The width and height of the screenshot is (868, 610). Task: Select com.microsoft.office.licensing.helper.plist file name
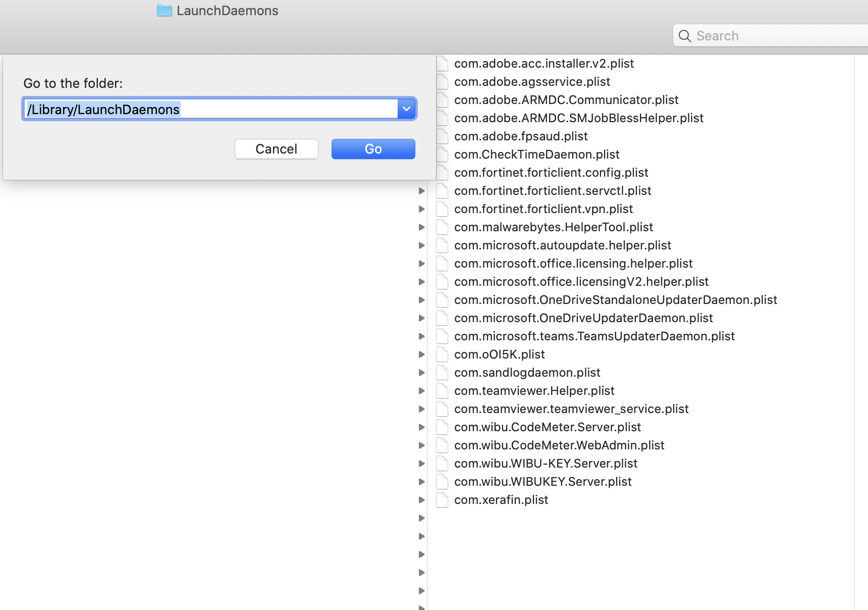coord(573,264)
